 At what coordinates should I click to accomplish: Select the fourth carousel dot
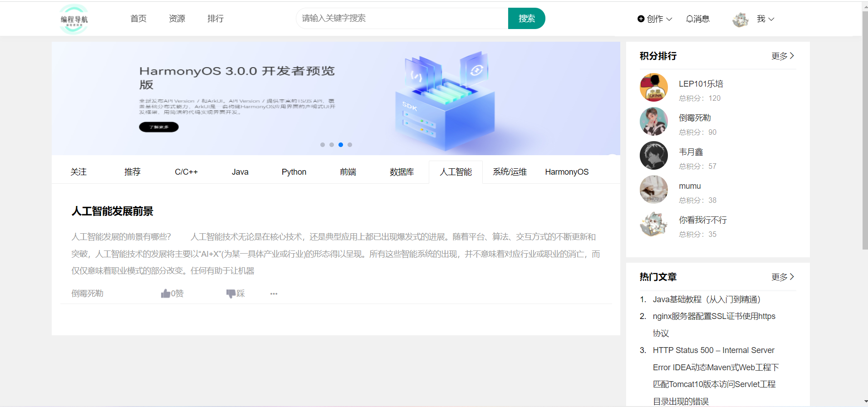click(350, 145)
